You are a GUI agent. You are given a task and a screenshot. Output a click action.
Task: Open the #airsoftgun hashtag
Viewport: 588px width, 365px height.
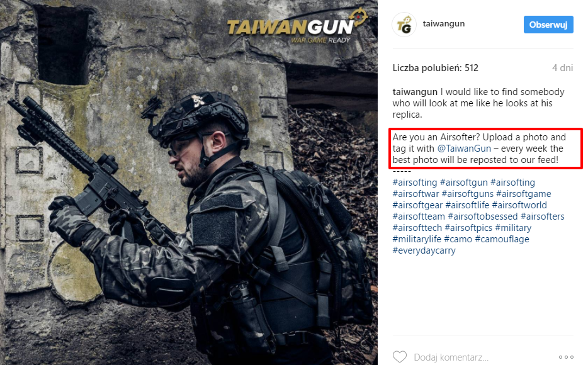pyautogui.click(x=463, y=182)
